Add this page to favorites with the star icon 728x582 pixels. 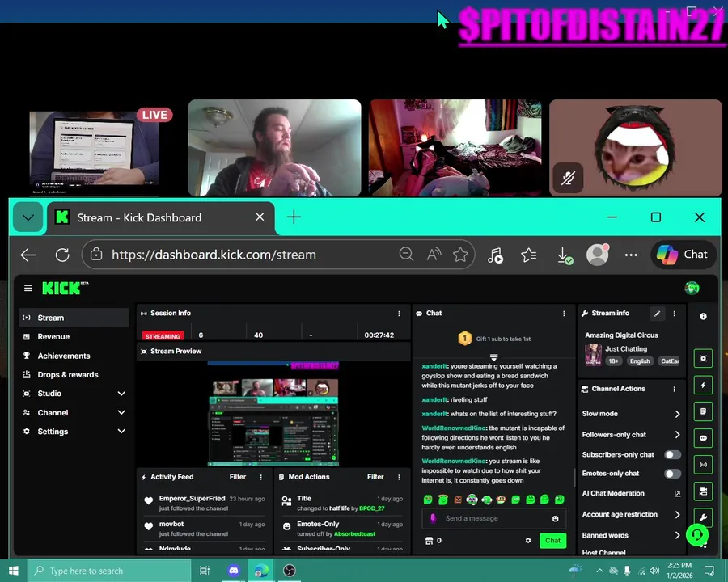[460, 255]
